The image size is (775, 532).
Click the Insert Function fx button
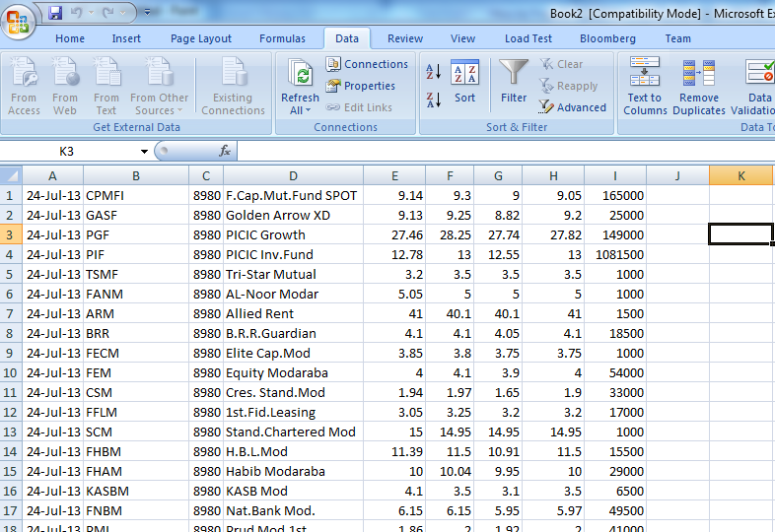(x=225, y=152)
